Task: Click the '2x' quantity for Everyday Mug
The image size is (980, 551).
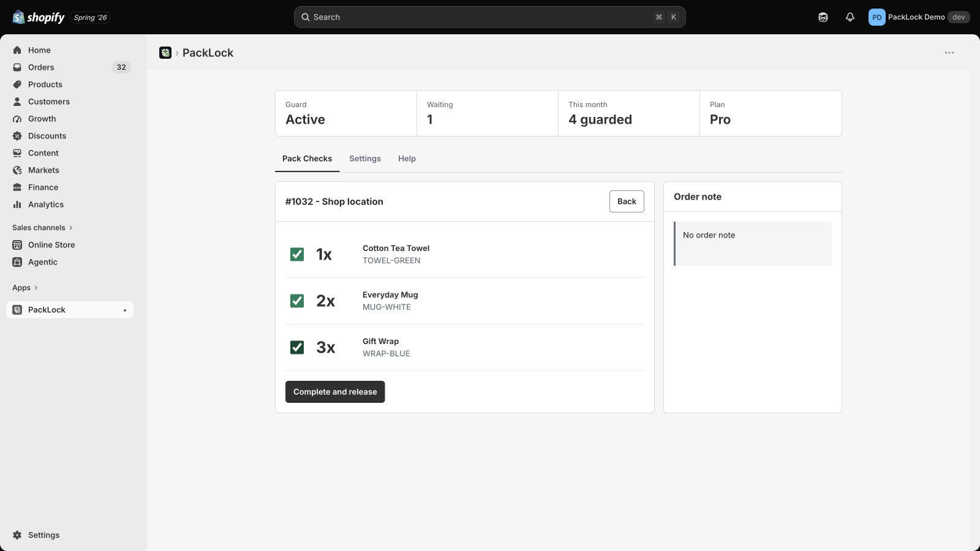Action: click(x=325, y=301)
